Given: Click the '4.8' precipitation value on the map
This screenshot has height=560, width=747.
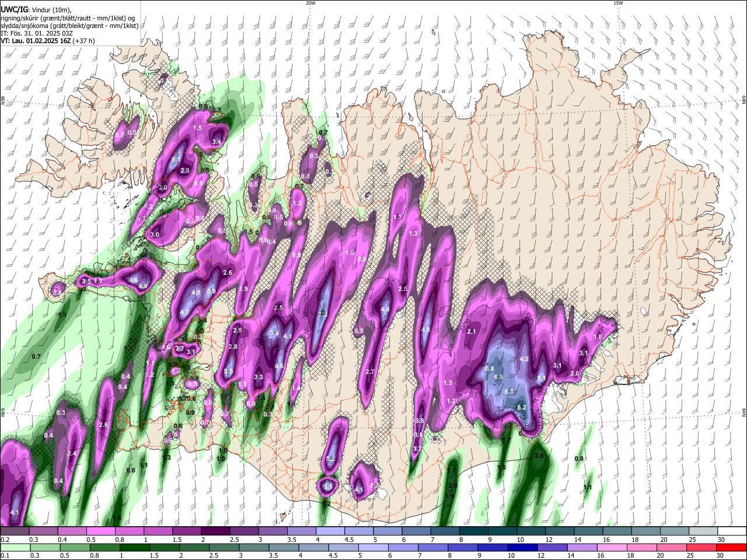Looking at the screenshot, I should pos(425,330).
